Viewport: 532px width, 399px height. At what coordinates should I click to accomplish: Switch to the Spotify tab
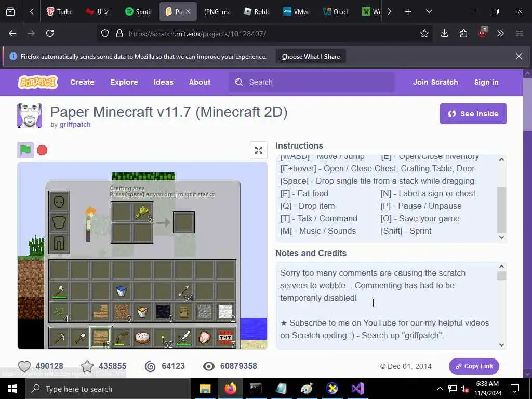click(138, 12)
